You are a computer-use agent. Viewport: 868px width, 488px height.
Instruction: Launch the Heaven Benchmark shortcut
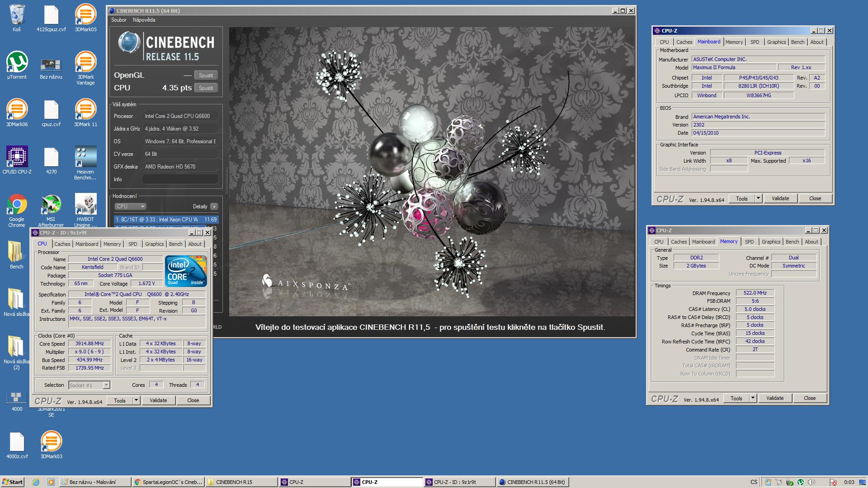85,163
